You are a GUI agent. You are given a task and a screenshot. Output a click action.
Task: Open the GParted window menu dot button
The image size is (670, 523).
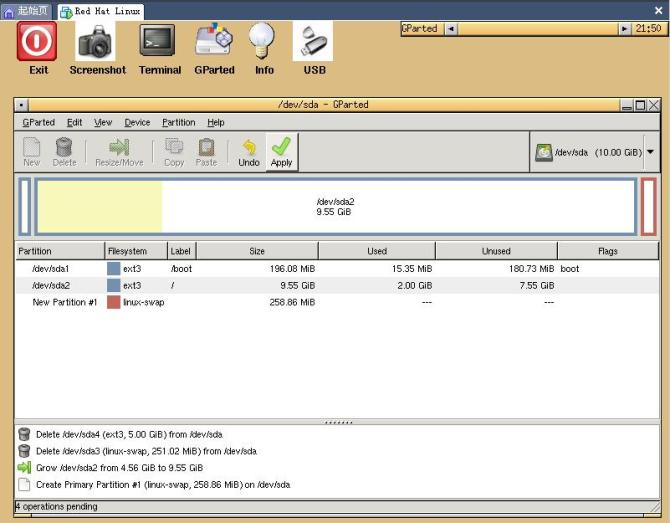click(21, 105)
